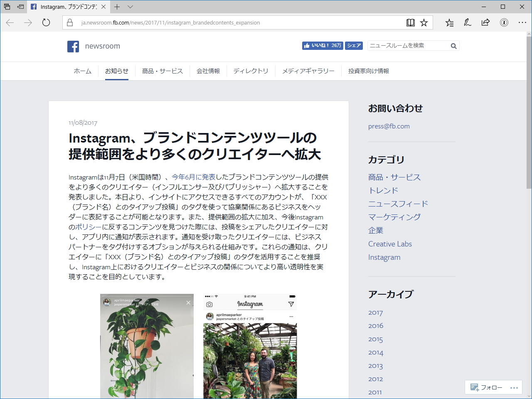Click the search magnifier icon

(x=454, y=46)
